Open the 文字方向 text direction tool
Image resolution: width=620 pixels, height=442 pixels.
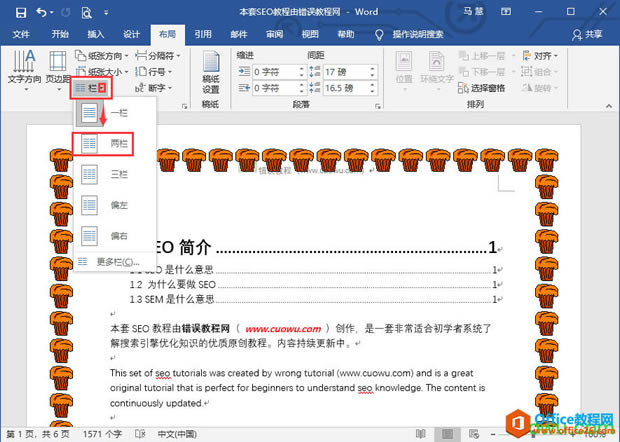point(25,70)
